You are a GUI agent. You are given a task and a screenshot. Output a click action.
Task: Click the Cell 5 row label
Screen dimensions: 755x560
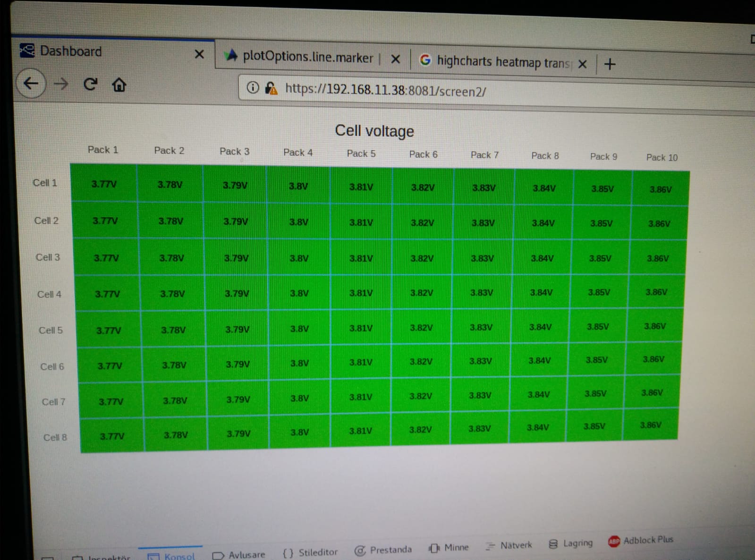[51, 330]
